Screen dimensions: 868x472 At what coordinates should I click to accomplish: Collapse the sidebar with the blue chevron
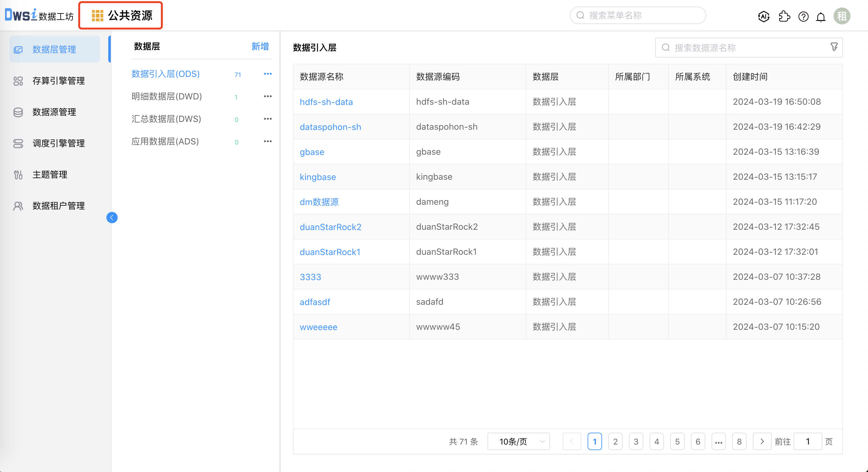coord(112,218)
